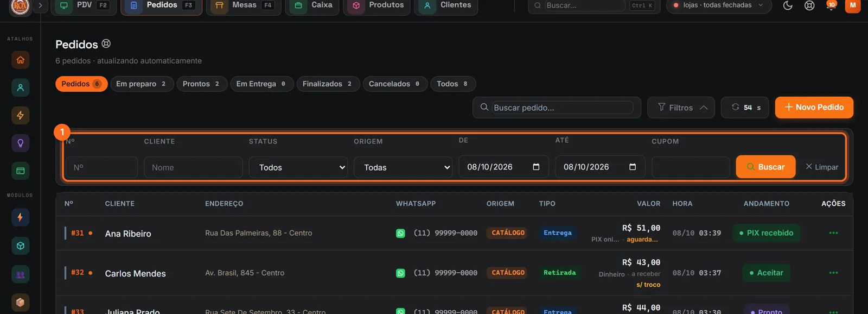Clear filters with Limpar
868x314 pixels.
(x=822, y=167)
